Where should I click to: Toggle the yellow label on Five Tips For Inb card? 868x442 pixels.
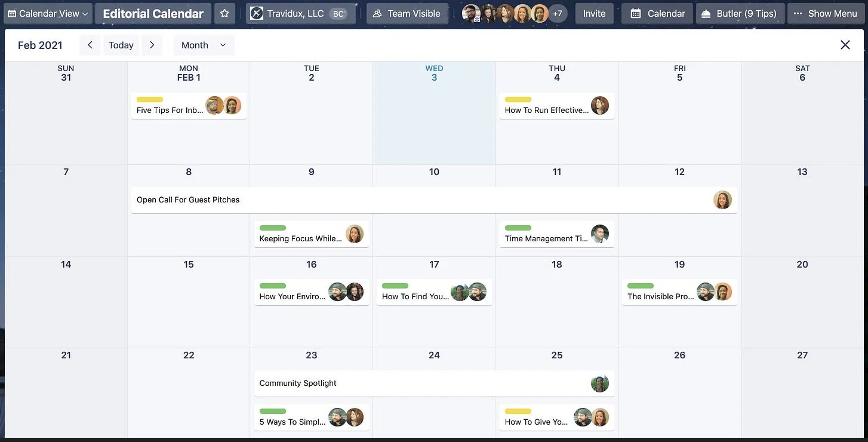point(149,100)
